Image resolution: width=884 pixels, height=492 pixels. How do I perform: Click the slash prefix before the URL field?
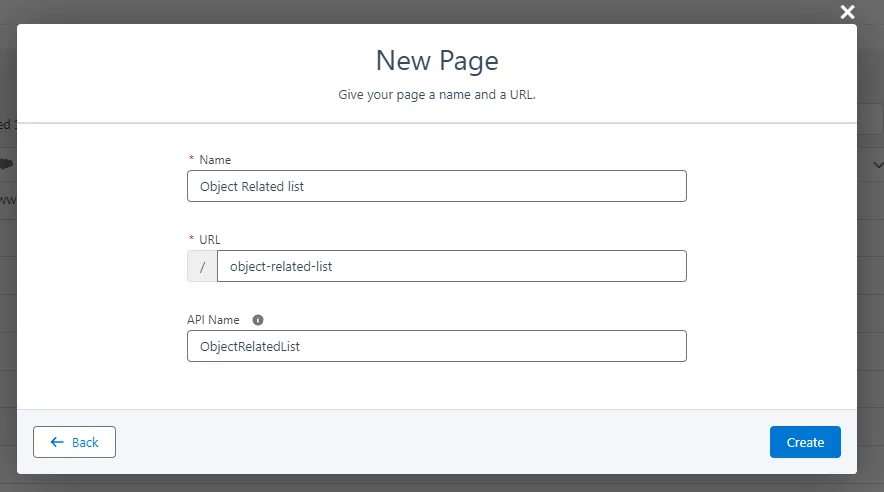[202, 266]
